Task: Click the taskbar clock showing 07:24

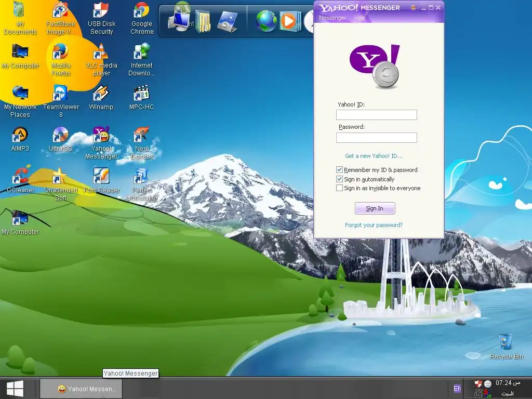Action: click(x=508, y=383)
